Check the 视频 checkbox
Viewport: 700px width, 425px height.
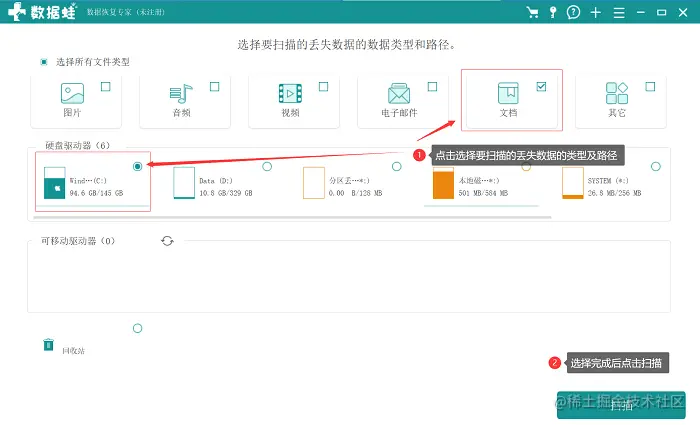[x=324, y=87]
